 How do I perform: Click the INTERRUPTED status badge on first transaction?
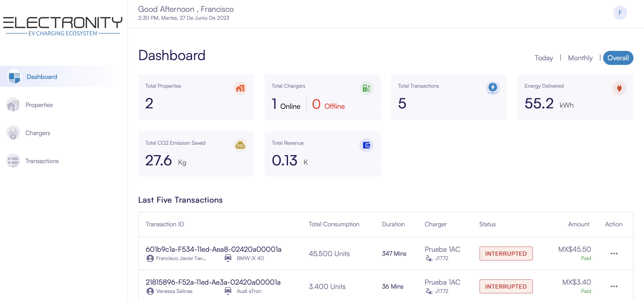[506, 253]
